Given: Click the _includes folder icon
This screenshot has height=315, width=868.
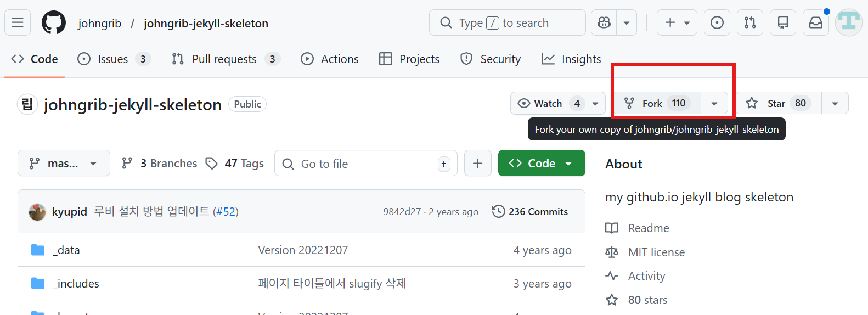Looking at the screenshot, I should pyautogui.click(x=38, y=283).
